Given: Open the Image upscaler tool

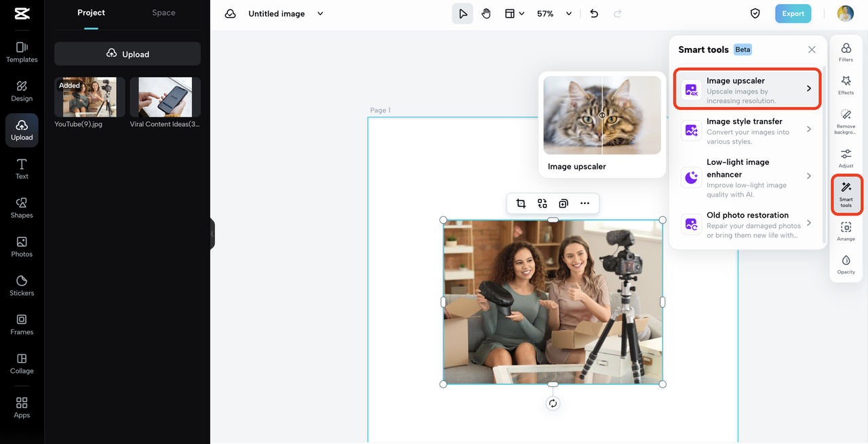Looking at the screenshot, I should click(747, 88).
